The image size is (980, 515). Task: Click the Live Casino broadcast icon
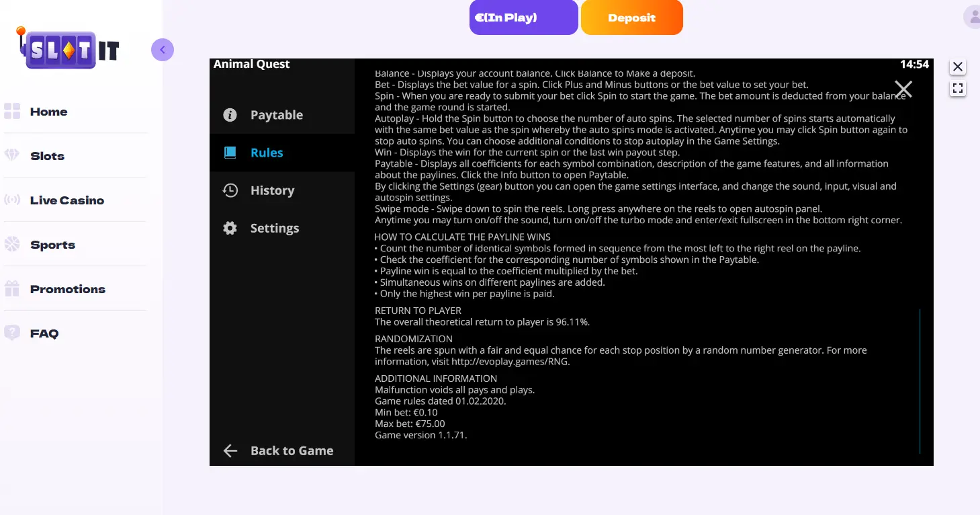coord(12,200)
